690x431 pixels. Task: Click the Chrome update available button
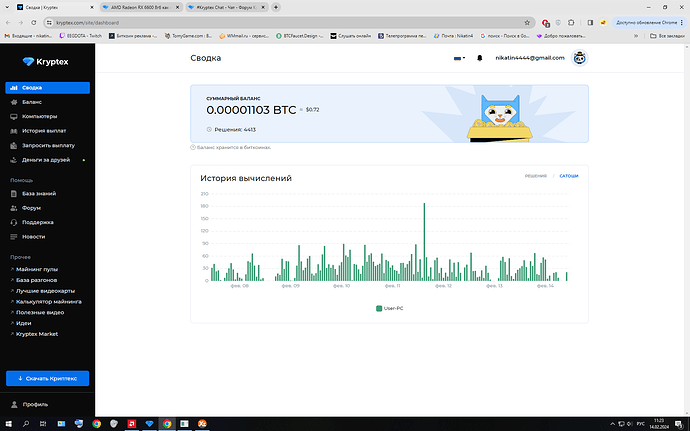(647, 22)
